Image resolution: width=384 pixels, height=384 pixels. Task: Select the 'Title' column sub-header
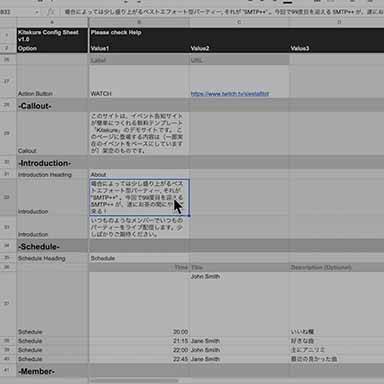[x=239, y=267]
